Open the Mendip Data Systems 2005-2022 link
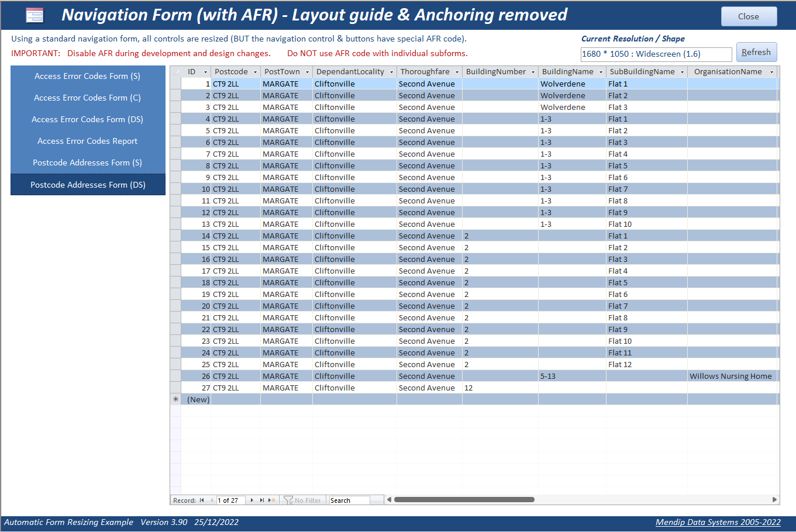 [718, 522]
